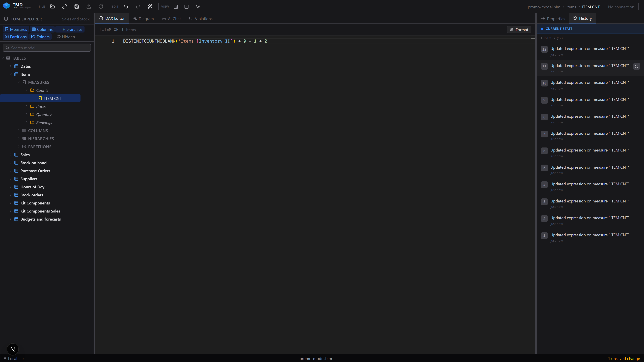
Task: Click Items in the breadcrumb
Action: pyautogui.click(x=571, y=7)
